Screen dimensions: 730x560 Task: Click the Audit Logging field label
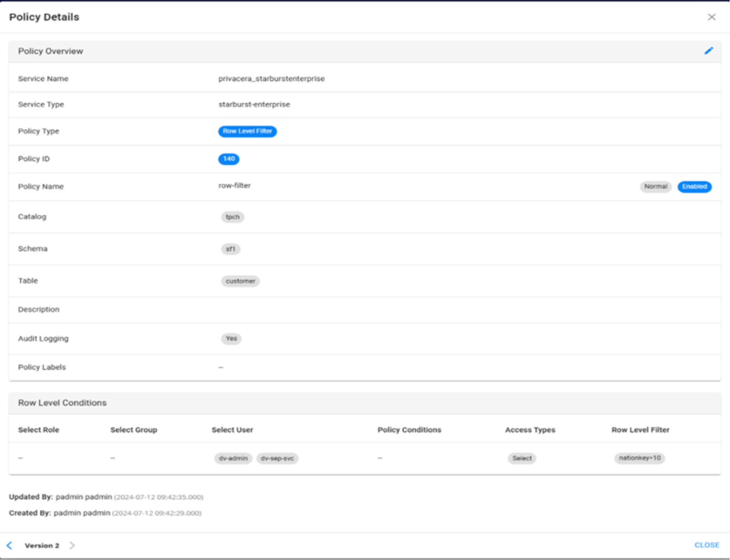pyautogui.click(x=43, y=339)
